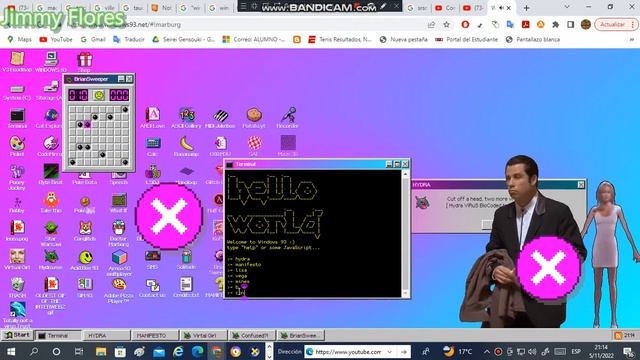Open the ASCII Gallery icon
640x360 pixels.
pyautogui.click(x=186, y=118)
